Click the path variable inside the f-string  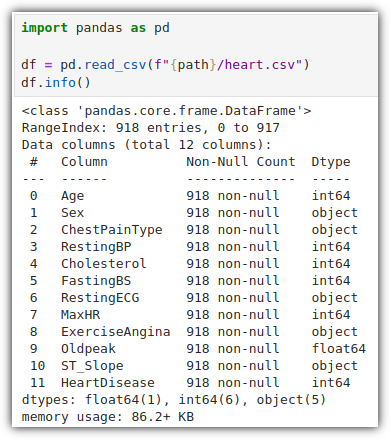click(x=193, y=65)
